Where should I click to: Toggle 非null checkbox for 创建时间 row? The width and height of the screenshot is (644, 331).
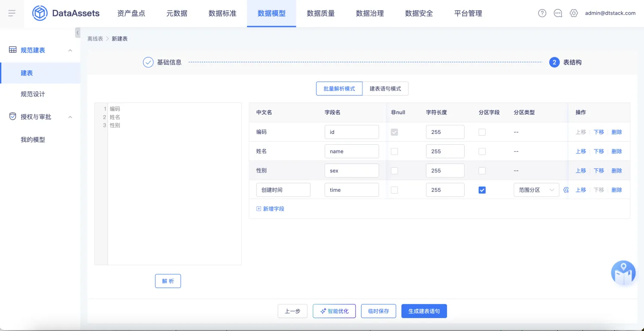click(x=394, y=190)
